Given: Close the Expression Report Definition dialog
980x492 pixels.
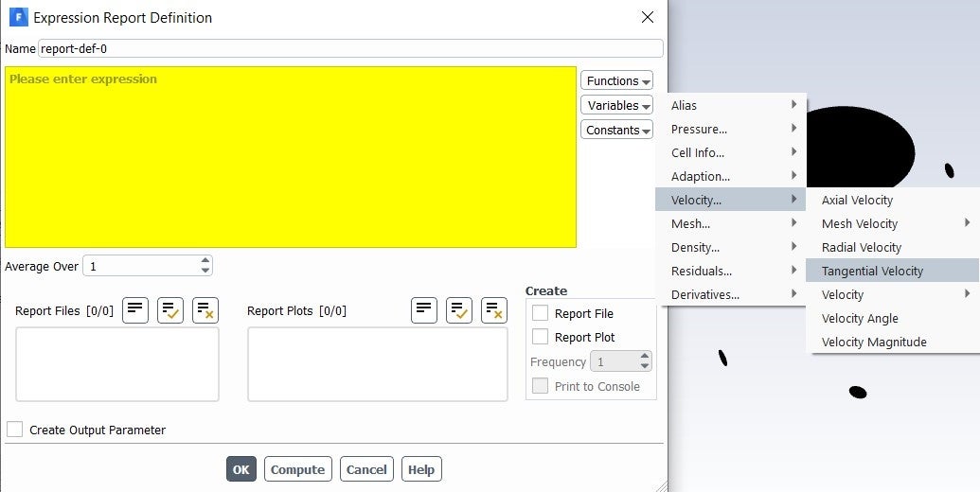Looking at the screenshot, I should tap(648, 17).
